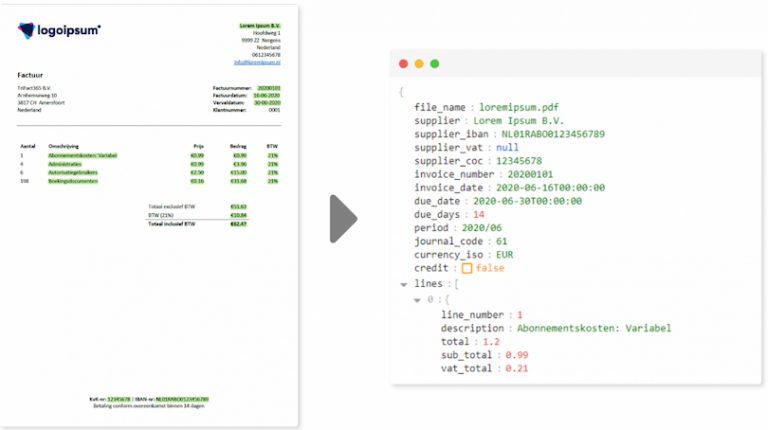Screen dimensions: 768x430
Task: Click the highlighted Totaal inclusief BTW amount
Action: pyautogui.click(x=239, y=224)
